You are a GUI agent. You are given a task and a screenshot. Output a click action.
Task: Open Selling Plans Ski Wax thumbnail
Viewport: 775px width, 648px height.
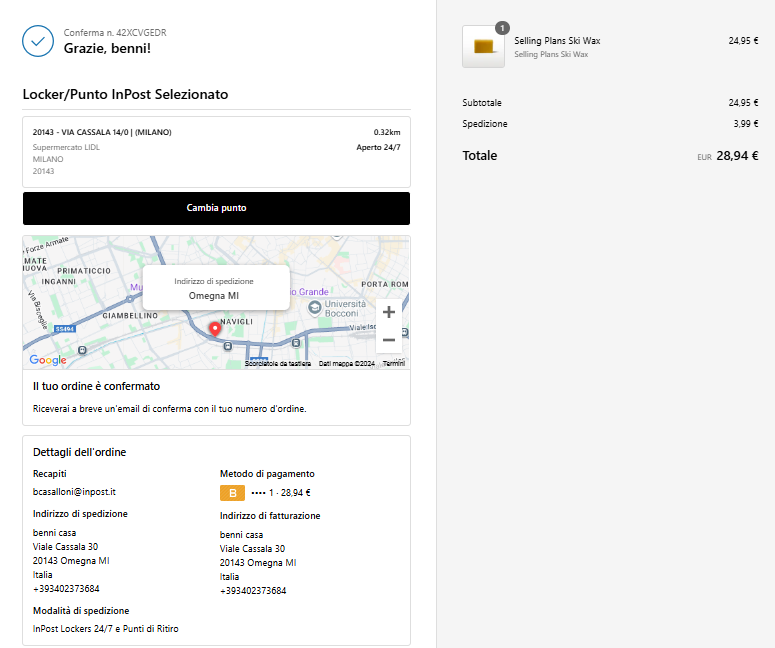point(483,46)
